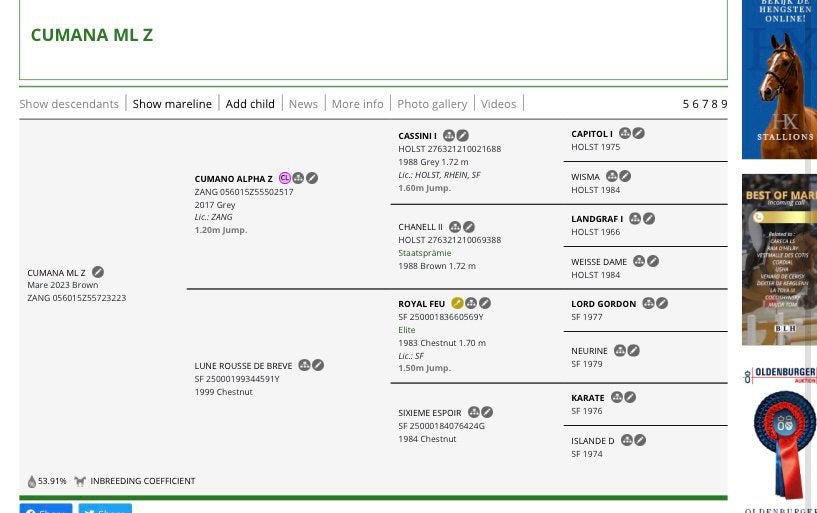Edit Landgraf I via the pencil icon
The image size is (817, 513).
point(649,218)
